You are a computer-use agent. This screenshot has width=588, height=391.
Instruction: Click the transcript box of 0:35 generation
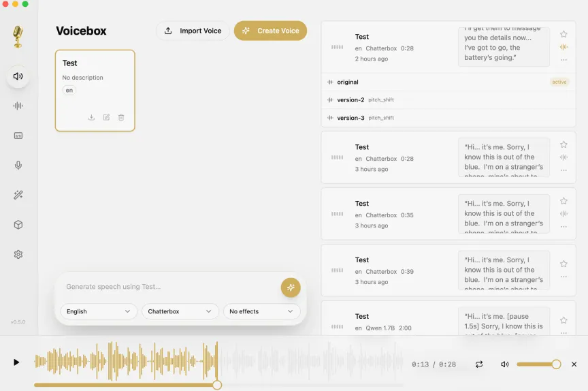click(x=504, y=214)
